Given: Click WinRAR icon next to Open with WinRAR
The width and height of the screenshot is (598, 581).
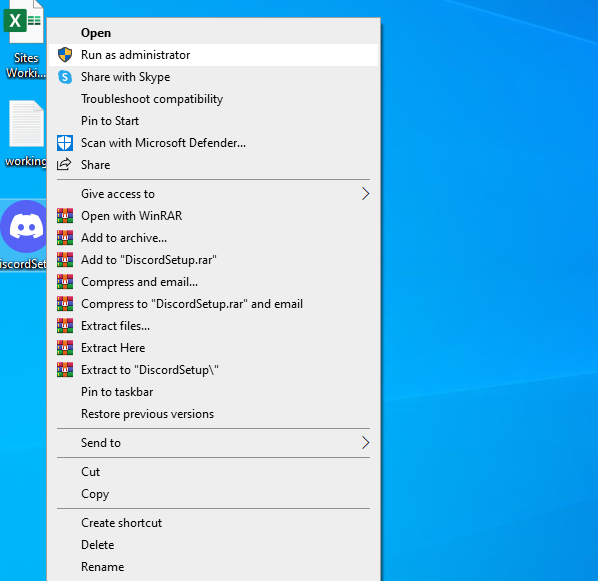Looking at the screenshot, I should [65, 216].
